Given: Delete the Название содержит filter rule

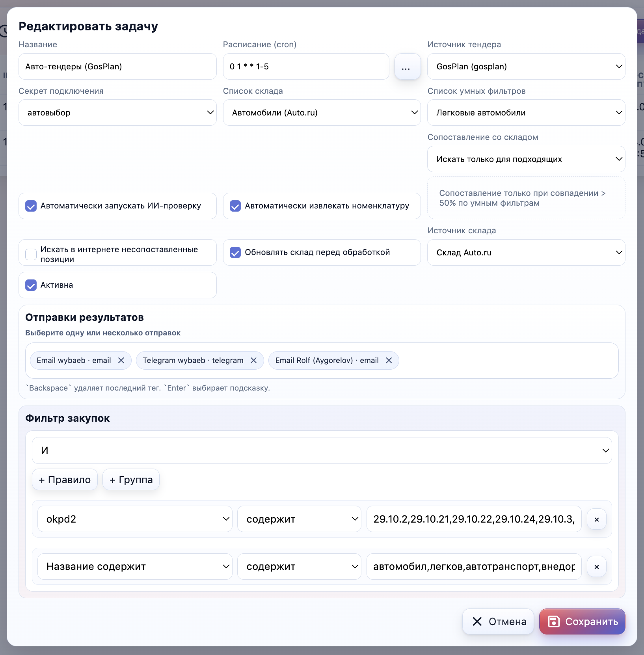Looking at the screenshot, I should coord(596,567).
